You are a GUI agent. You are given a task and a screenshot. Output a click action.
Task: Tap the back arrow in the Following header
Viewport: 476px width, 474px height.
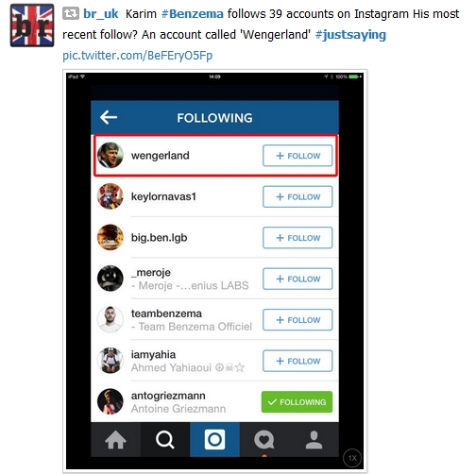click(109, 117)
